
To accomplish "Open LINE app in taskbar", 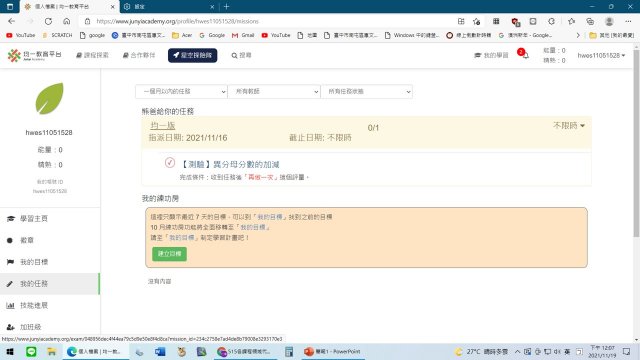I will (31, 351).
